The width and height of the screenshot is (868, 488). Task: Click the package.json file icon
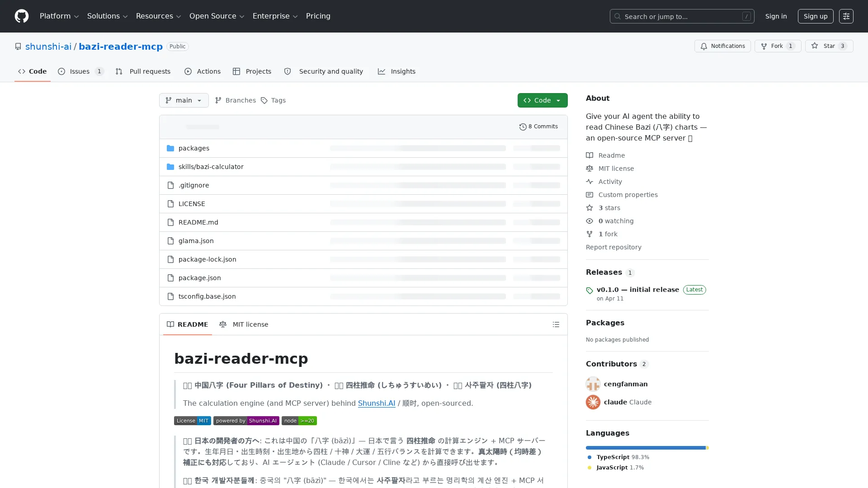coord(170,278)
